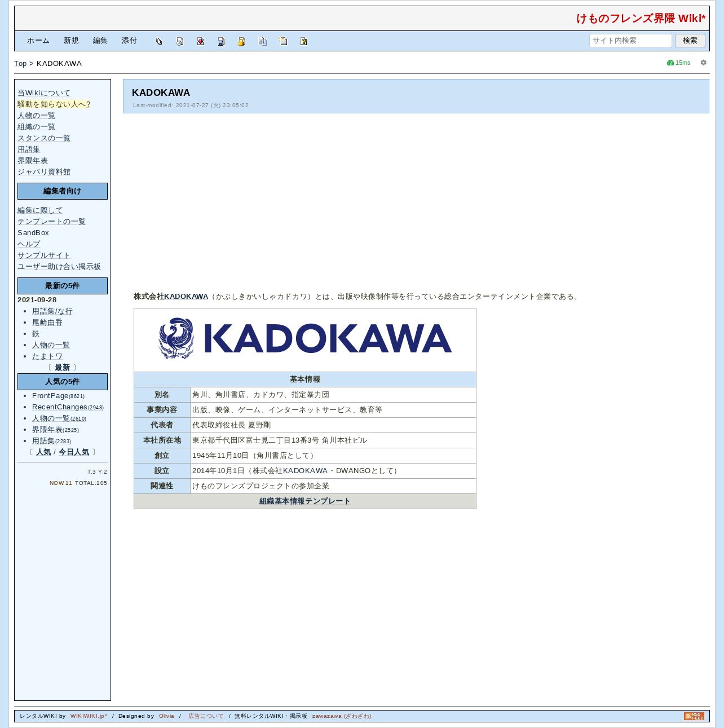Click the 最新の5件 sidebar heading
Image resolution: width=724 pixels, height=728 pixels.
pos(63,286)
